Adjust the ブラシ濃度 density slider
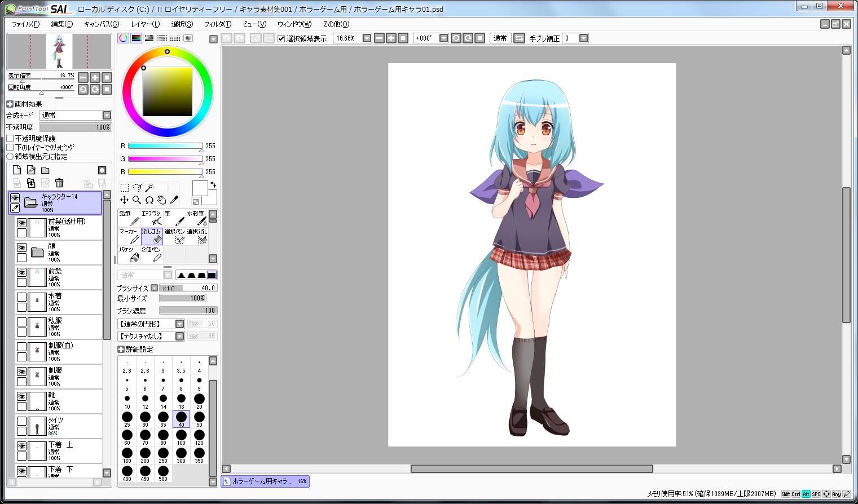 [x=188, y=311]
